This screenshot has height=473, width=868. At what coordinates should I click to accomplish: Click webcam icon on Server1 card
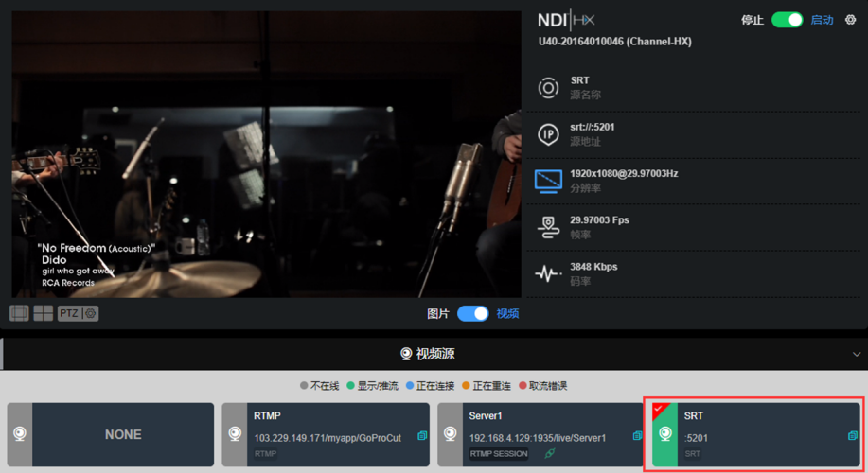click(x=450, y=433)
